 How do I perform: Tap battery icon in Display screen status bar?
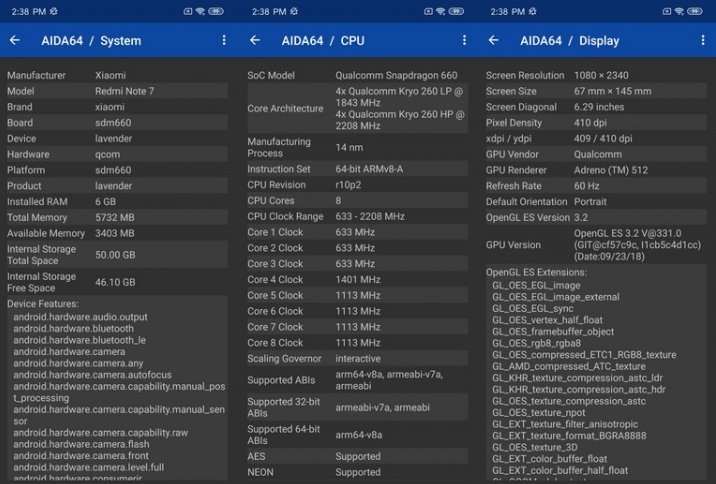[x=695, y=11]
